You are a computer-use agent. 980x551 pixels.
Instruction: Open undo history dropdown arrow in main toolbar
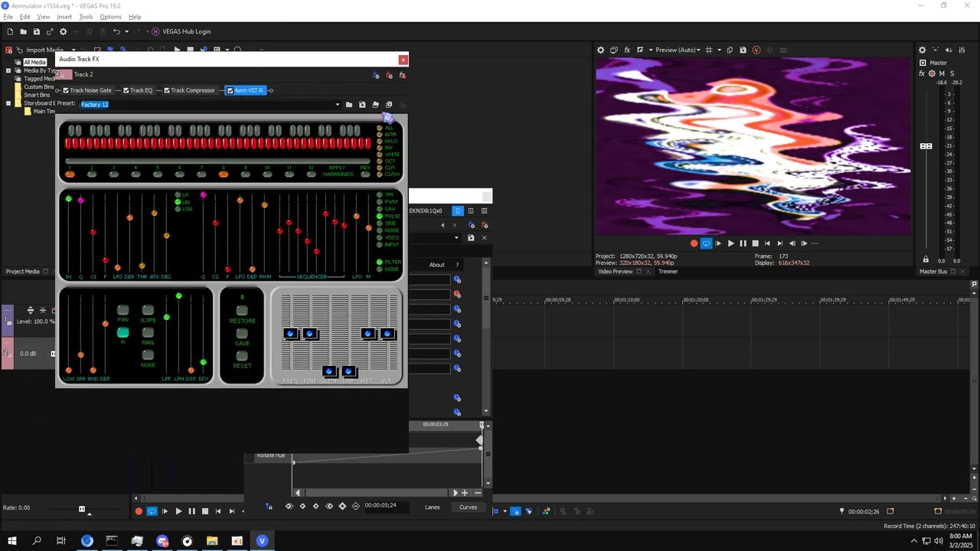click(127, 31)
